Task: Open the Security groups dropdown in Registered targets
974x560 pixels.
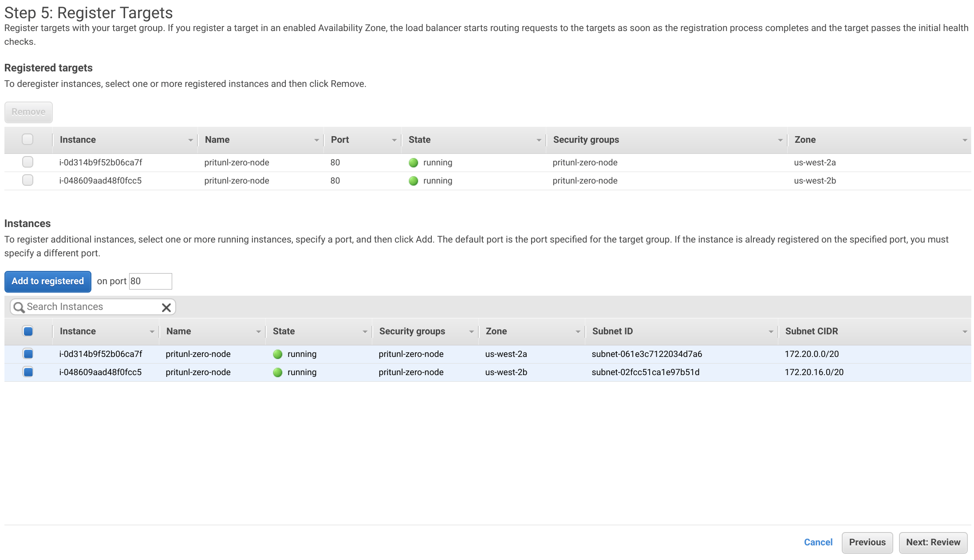Action: [780, 140]
